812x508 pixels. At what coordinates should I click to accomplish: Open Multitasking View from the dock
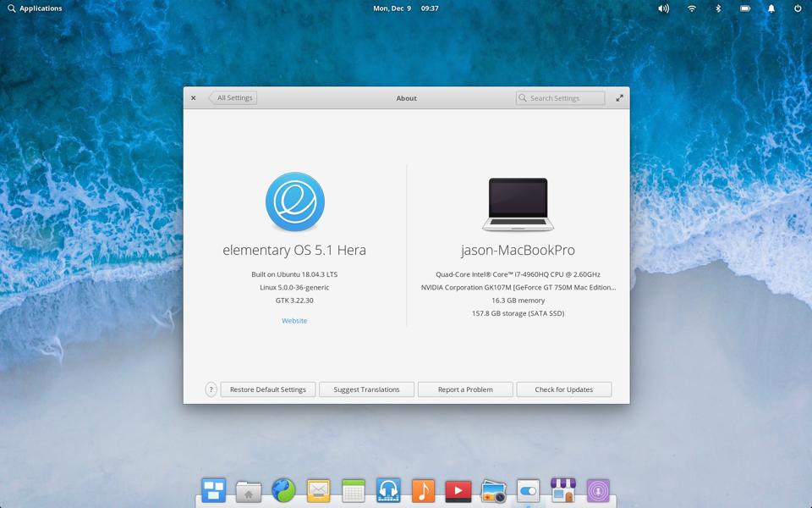pos(213,490)
